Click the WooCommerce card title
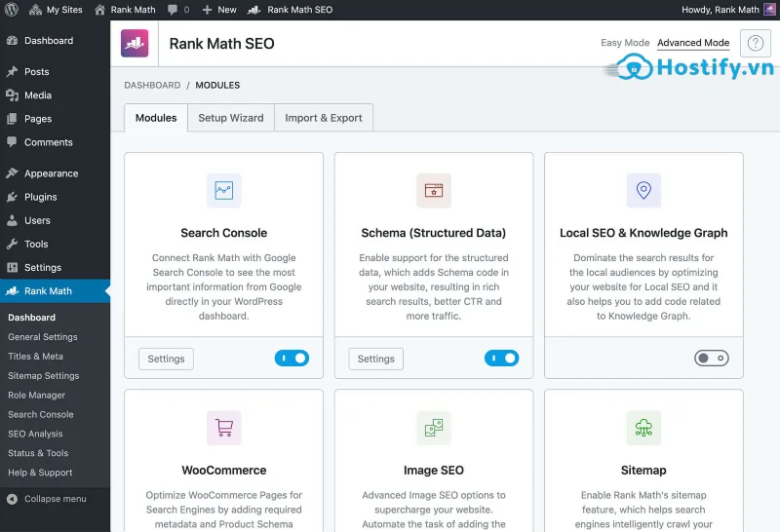Viewport: 780px width, 532px height. point(224,470)
